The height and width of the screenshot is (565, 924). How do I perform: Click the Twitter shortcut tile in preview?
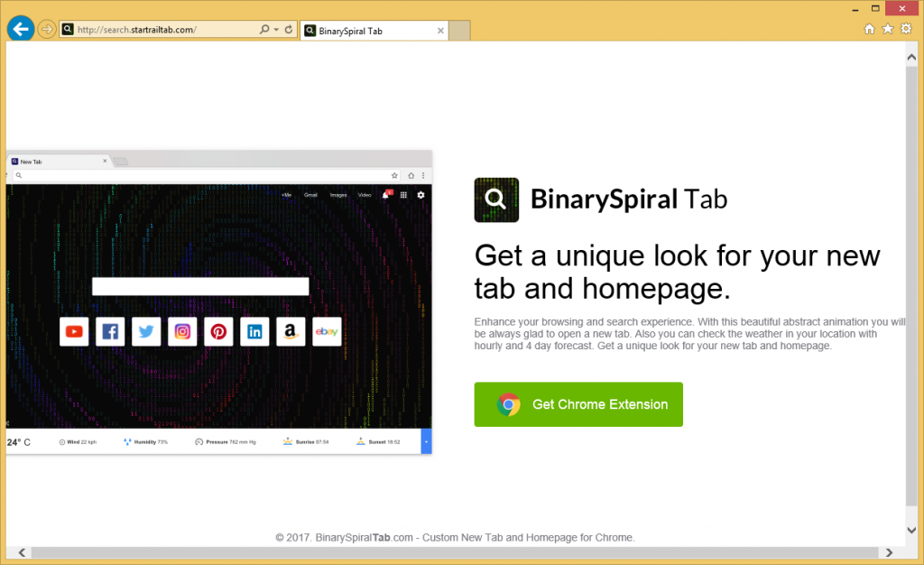(x=146, y=332)
